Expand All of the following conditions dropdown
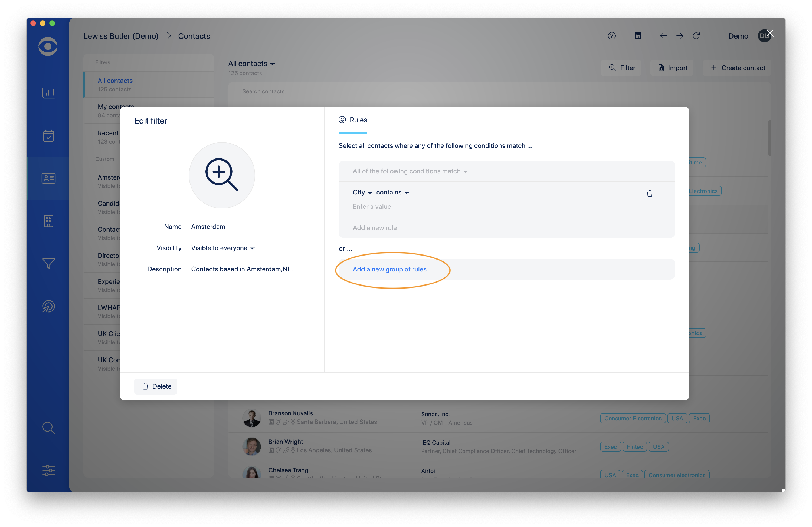 (x=410, y=171)
